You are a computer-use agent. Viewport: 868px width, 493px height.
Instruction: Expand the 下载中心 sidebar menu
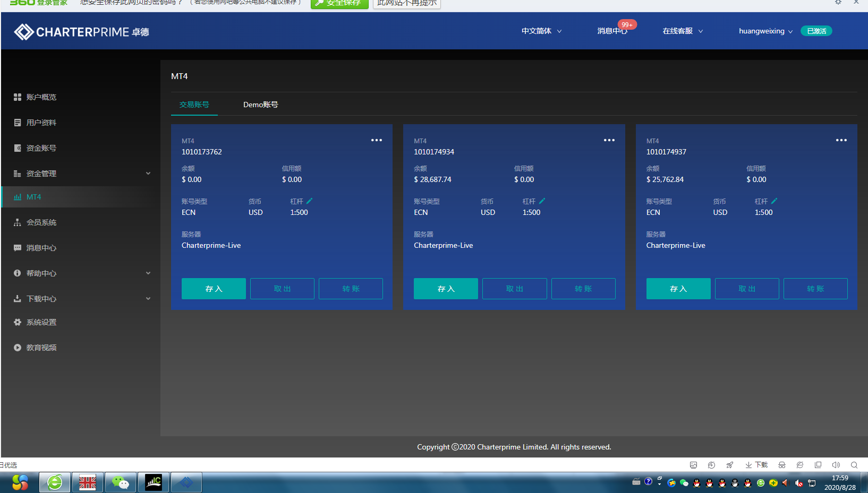148,299
